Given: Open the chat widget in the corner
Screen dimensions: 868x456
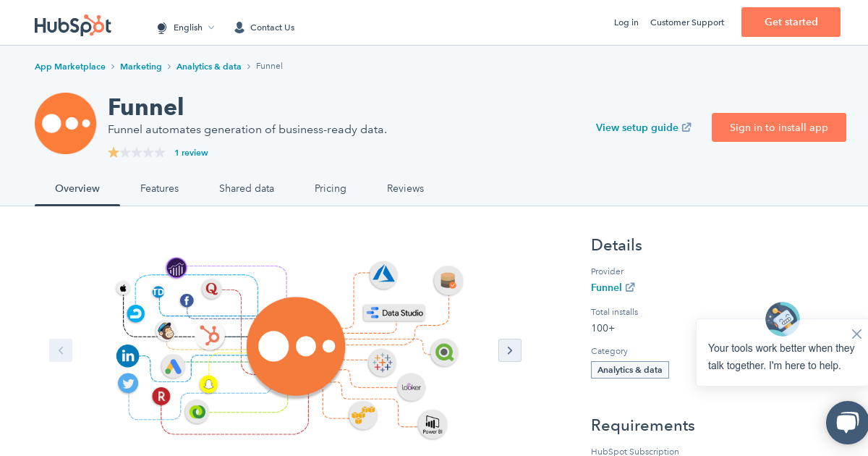Looking at the screenshot, I should pos(848,423).
